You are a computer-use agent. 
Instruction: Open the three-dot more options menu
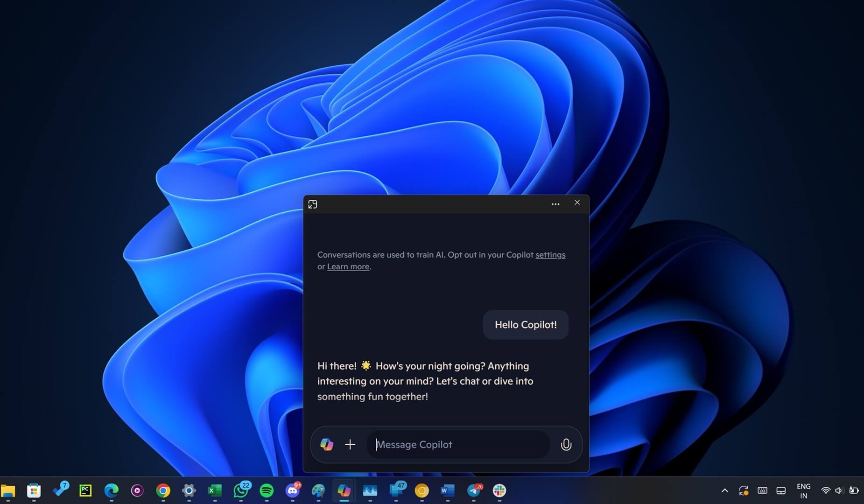click(555, 204)
